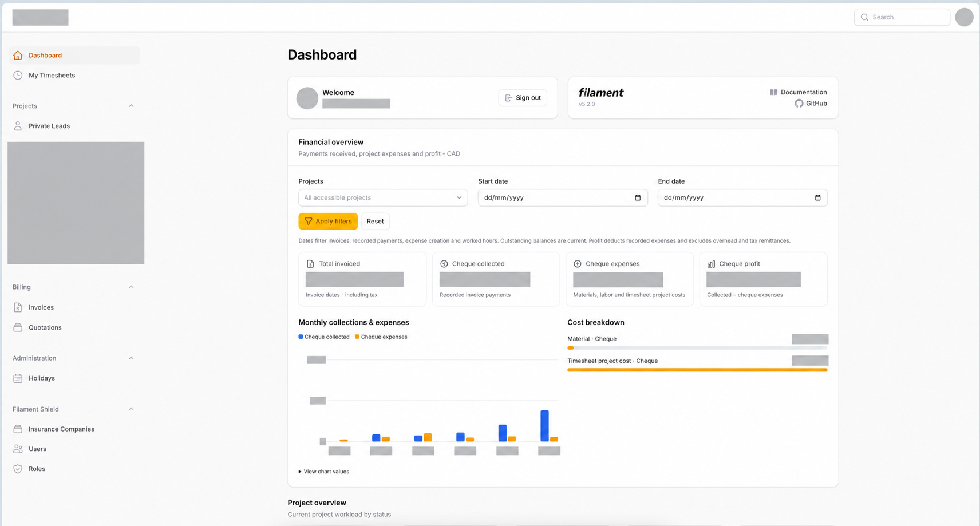Click the Total invoiced document icon
The width and height of the screenshot is (980, 526).
pos(310,264)
